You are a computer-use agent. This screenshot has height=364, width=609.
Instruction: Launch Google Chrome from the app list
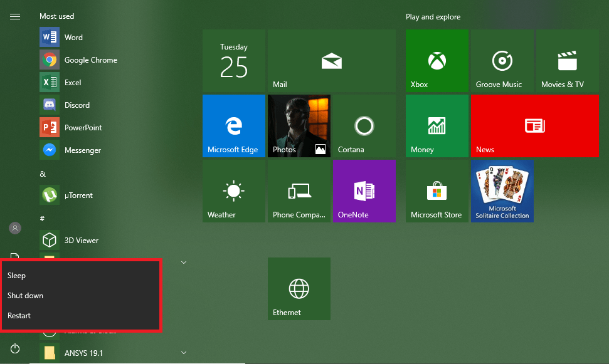pos(113,60)
